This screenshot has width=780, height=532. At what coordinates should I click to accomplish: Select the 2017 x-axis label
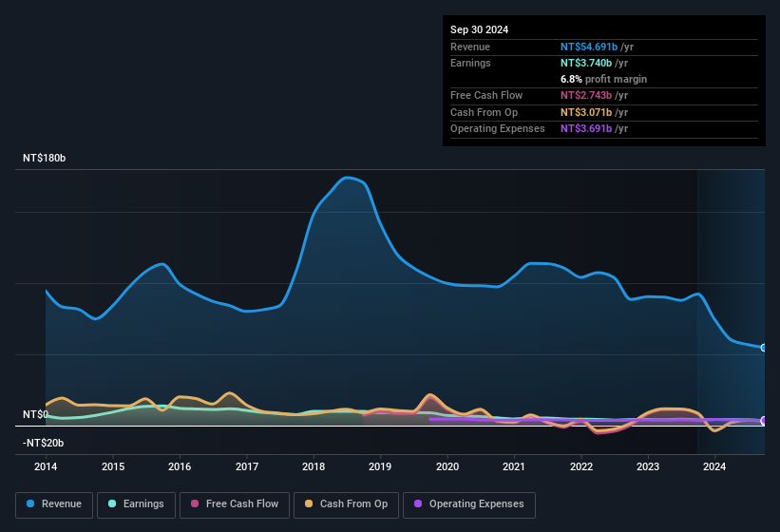coord(247,466)
